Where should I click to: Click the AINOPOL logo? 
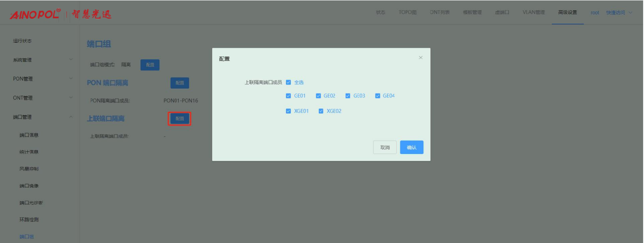[x=35, y=14]
